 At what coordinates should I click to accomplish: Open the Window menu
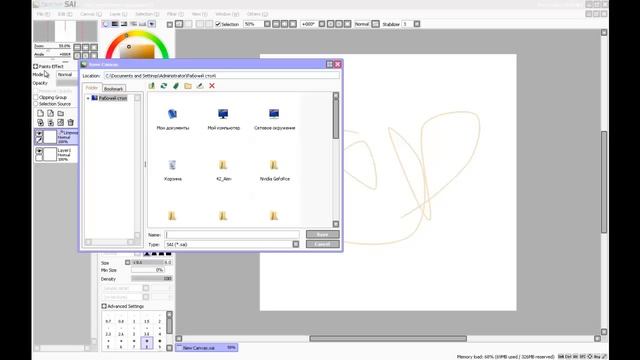pos(227,14)
